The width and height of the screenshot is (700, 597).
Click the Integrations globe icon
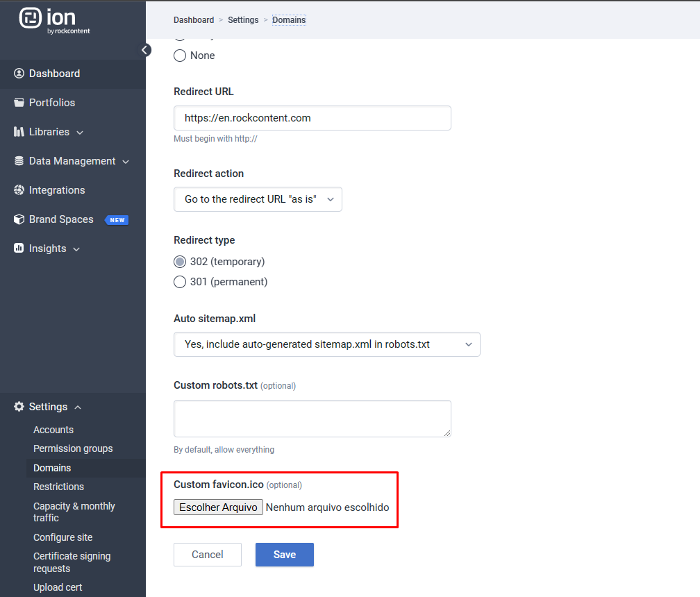(19, 190)
